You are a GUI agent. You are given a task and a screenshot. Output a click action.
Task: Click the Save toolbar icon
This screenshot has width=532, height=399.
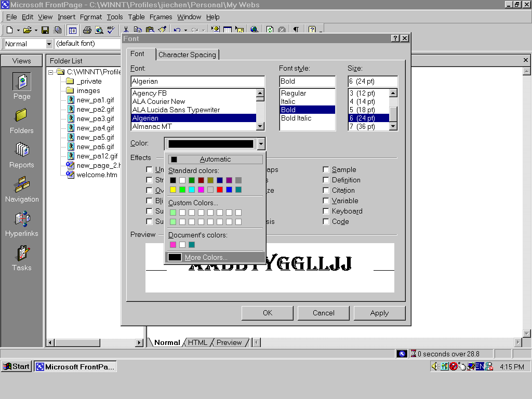(45, 30)
